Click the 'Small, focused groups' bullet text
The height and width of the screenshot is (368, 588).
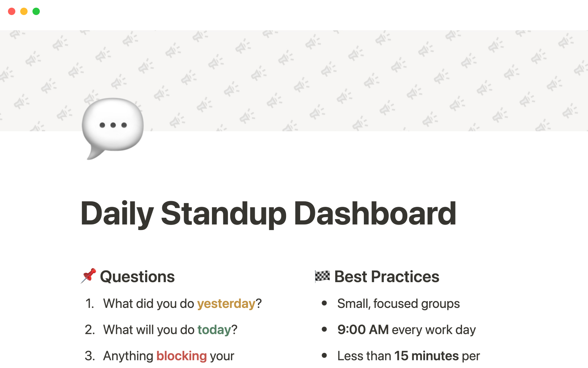[x=398, y=304]
